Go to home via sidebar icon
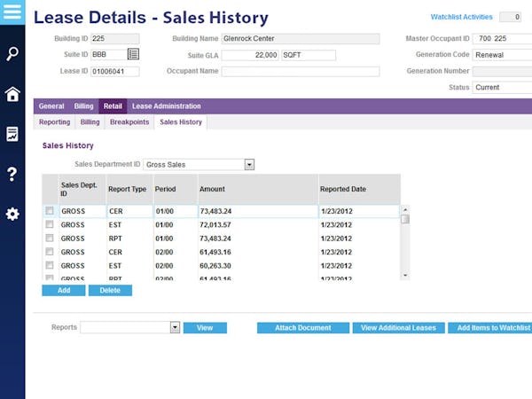This screenshot has width=532, height=399. 12,94
